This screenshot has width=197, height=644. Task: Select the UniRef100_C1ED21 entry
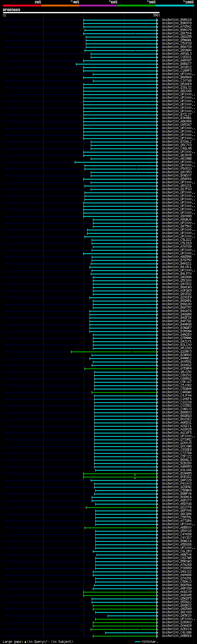click(x=177, y=57)
